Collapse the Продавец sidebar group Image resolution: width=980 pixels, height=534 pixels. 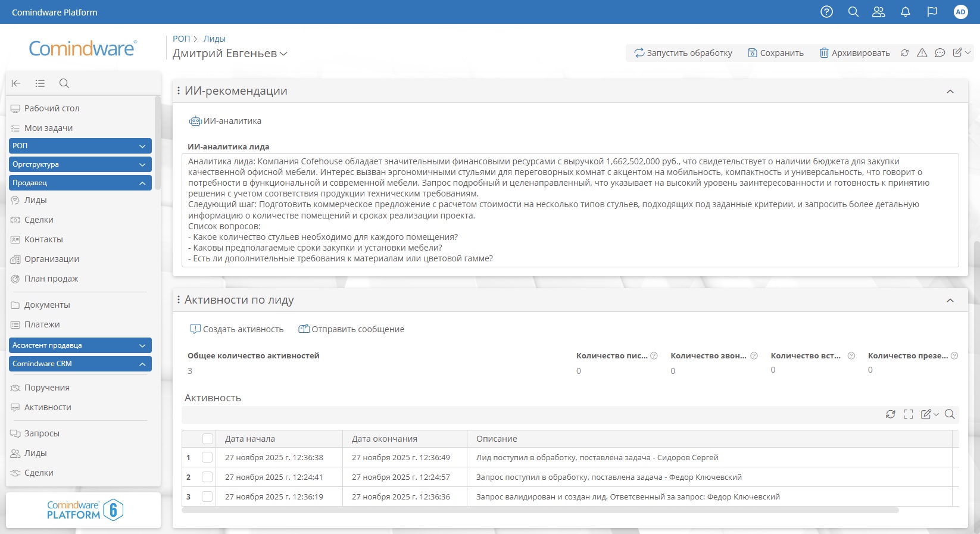[80, 183]
